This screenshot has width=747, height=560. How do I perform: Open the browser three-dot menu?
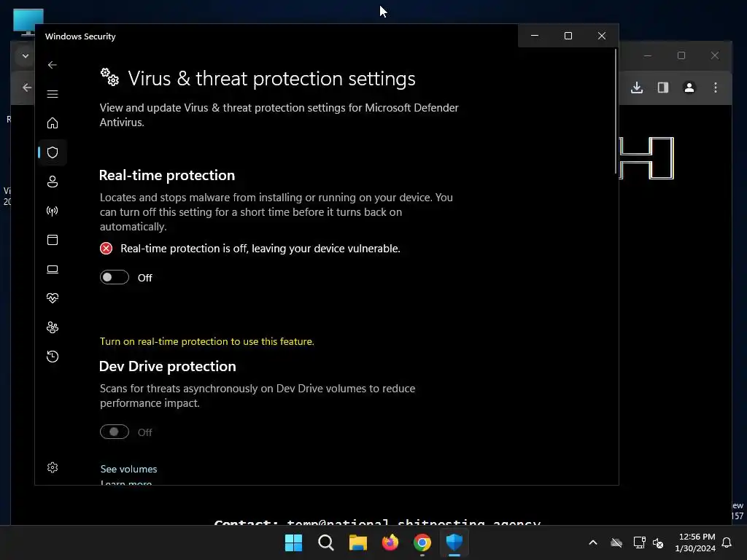pos(715,87)
